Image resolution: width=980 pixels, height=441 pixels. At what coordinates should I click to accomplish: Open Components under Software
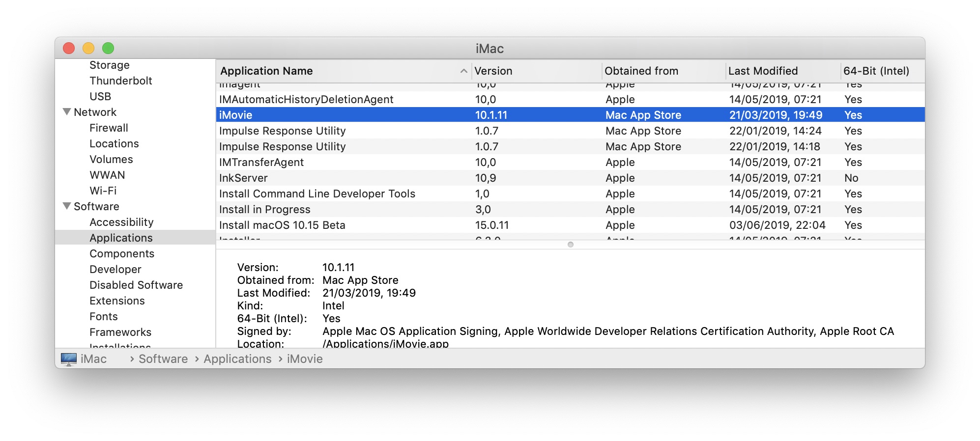(122, 253)
